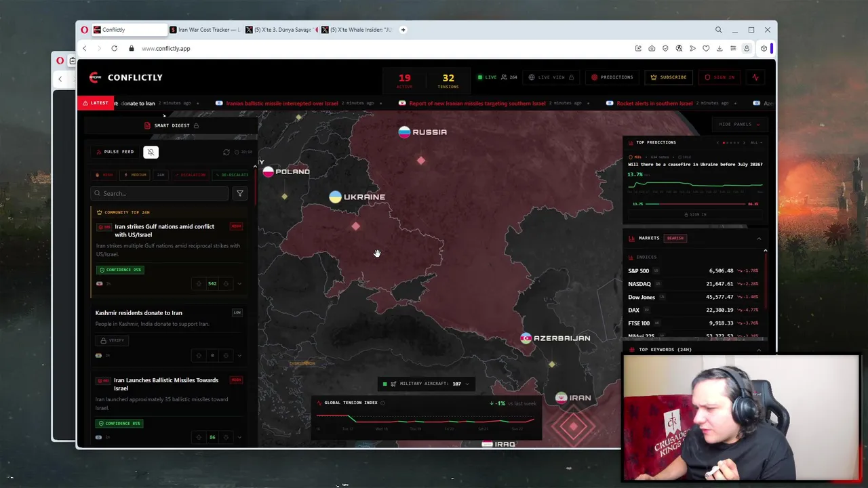Toggle the MEDIUM severity filter
Screen dimensions: 868x488
(x=136, y=175)
